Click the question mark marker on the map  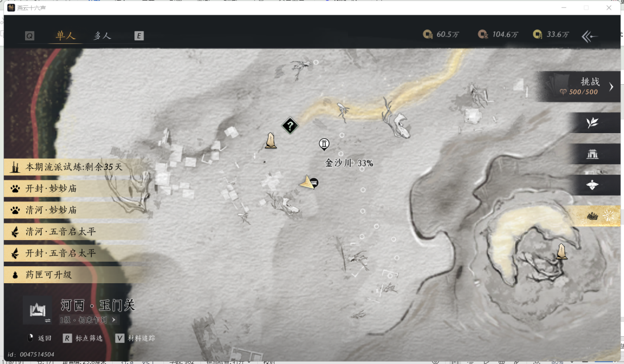coord(290,126)
